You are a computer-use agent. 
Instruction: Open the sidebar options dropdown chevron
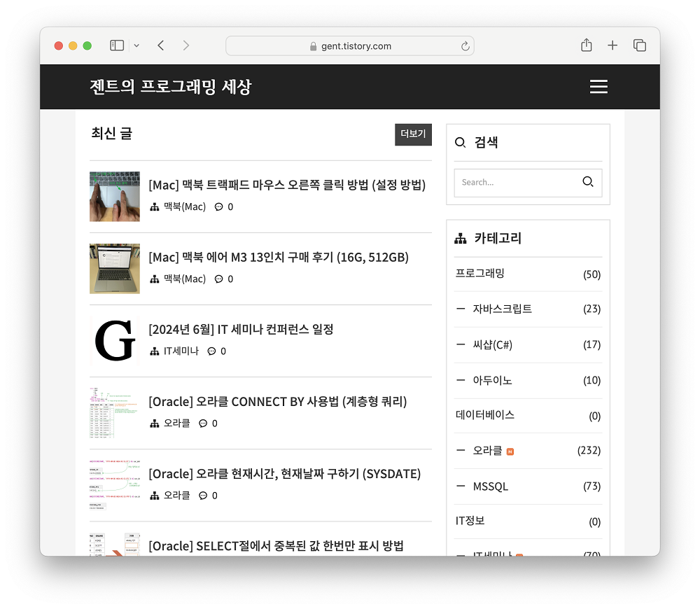136,45
